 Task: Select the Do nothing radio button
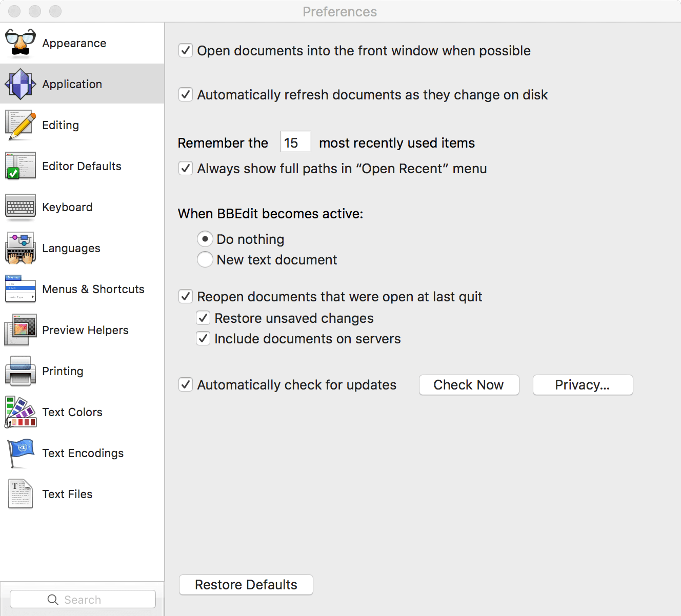(x=205, y=239)
